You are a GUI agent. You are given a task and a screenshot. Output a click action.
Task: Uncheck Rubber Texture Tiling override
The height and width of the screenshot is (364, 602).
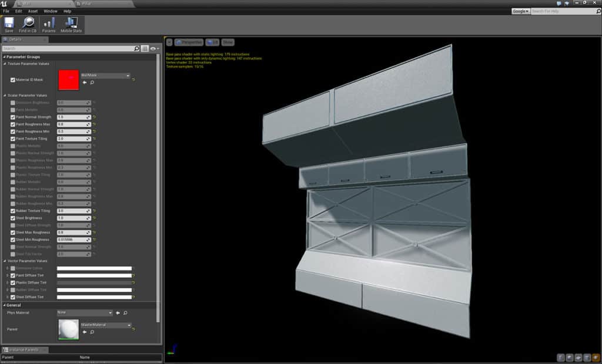pos(13,211)
